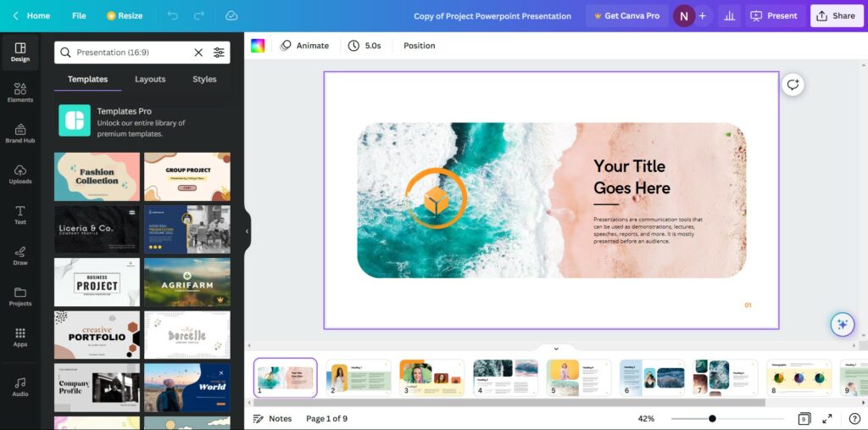This screenshot has width=868, height=430.
Task: Open the Apps panel
Action: pos(20,337)
